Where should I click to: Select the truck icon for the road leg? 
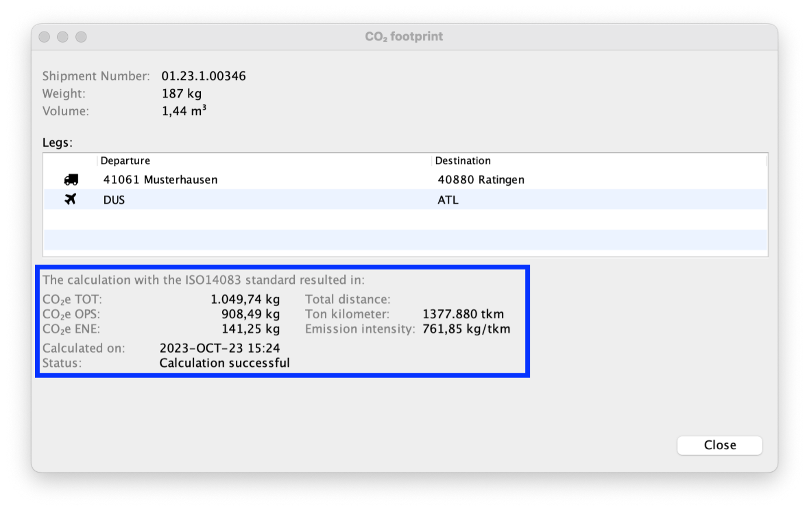pyautogui.click(x=71, y=179)
